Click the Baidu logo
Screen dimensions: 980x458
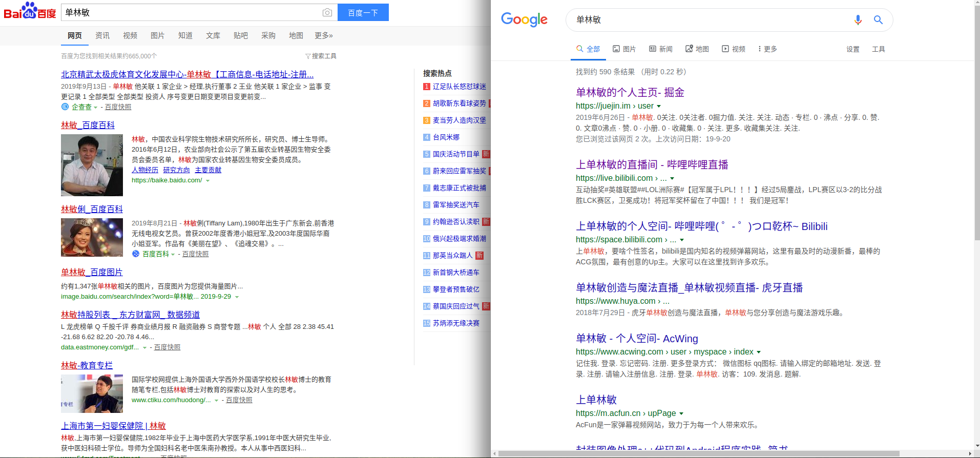pyautogui.click(x=30, y=11)
